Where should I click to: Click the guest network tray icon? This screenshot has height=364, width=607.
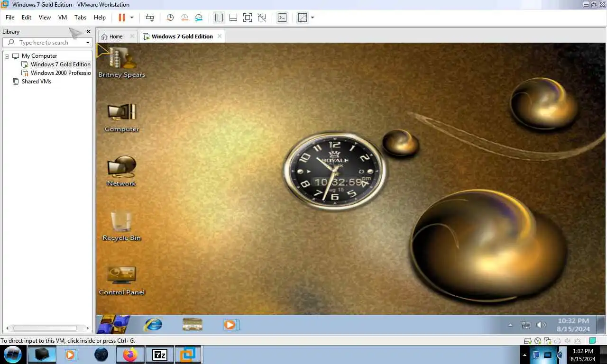(x=526, y=325)
